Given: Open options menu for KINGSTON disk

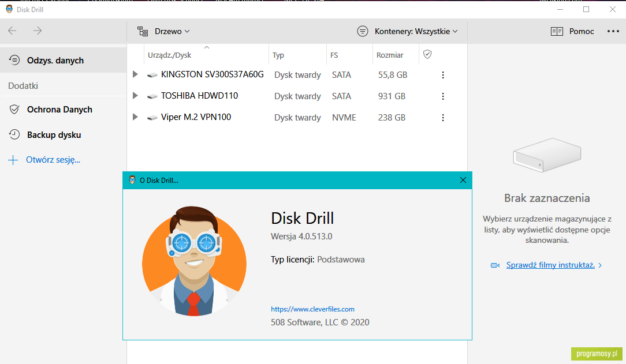Looking at the screenshot, I should (x=443, y=75).
